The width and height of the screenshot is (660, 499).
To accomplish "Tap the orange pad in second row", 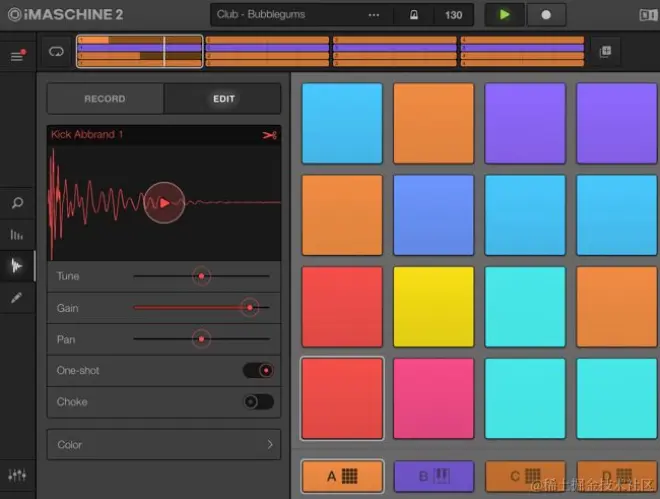I will (342, 215).
